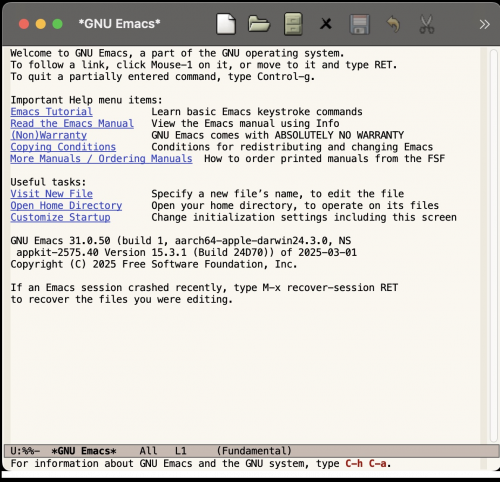Click the U:%%- status in mode line
This screenshot has width=500, height=482.
tap(25, 451)
